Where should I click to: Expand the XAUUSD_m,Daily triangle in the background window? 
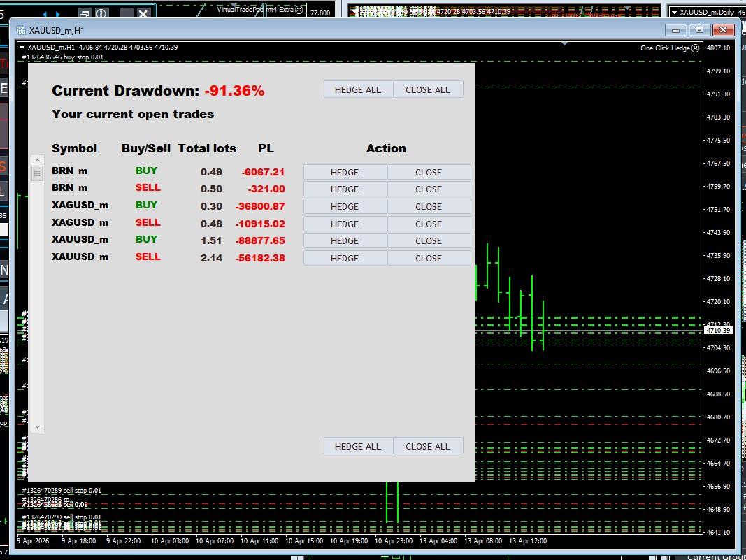pyautogui.click(x=674, y=13)
